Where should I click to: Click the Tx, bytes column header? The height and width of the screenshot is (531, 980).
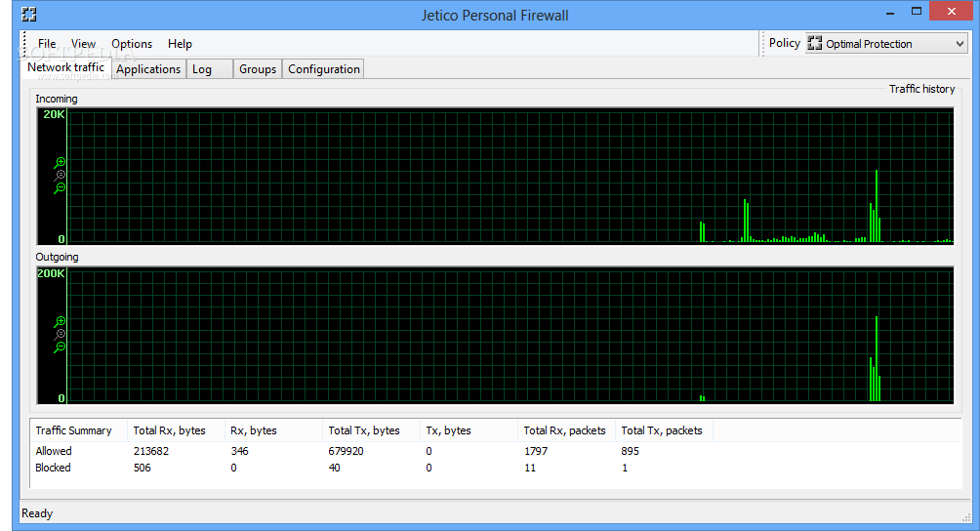pos(469,430)
